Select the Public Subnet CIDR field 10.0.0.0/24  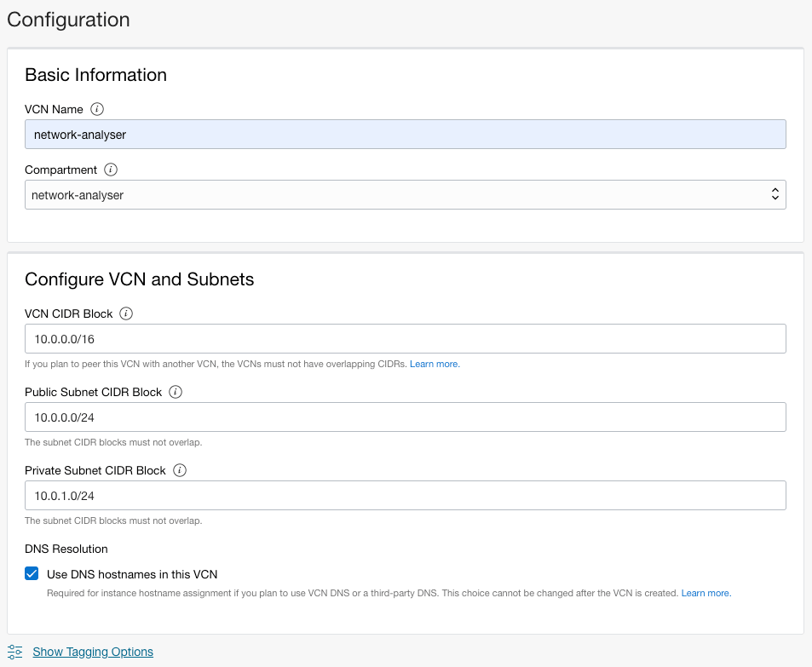405,417
